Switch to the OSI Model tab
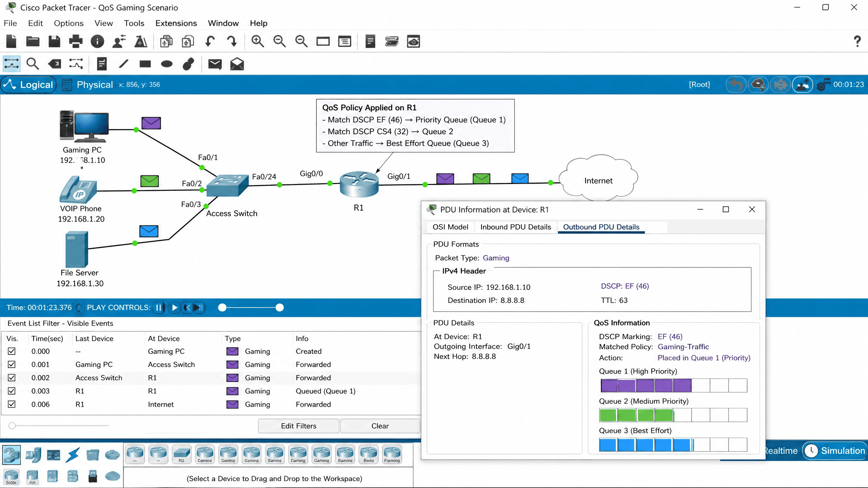The width and height of the screenshot is (868, 488). pos(450,227)
